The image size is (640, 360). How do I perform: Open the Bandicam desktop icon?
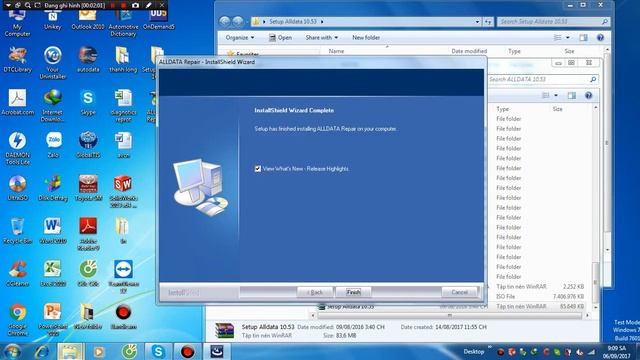click(123, 316)
